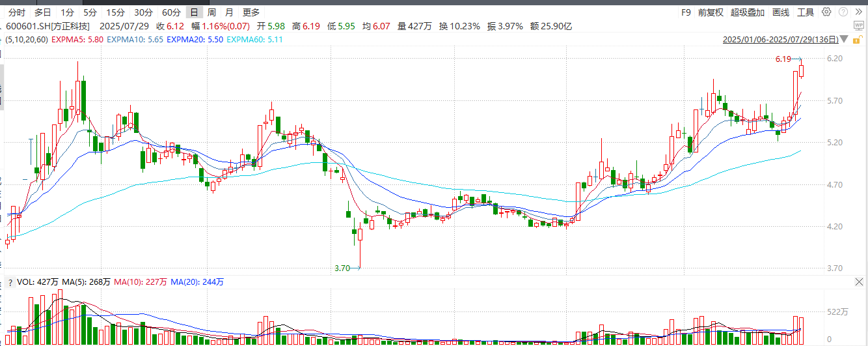868x346 pixels.
Task: Open the help question mark icon
Action: click(x=843, y=12)
